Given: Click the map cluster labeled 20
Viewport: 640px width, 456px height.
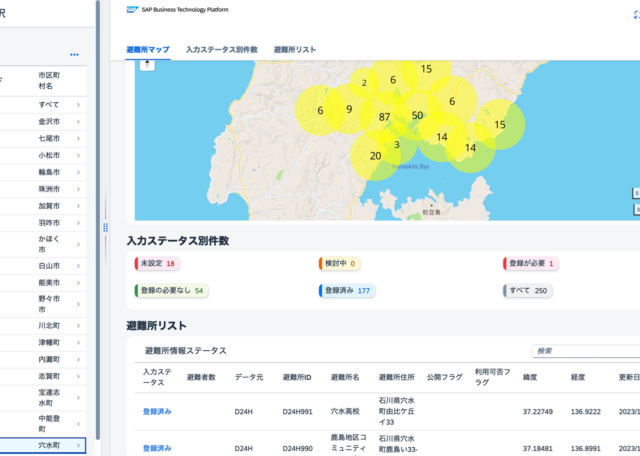Looking at the screenshot, I should click(375, 156).
